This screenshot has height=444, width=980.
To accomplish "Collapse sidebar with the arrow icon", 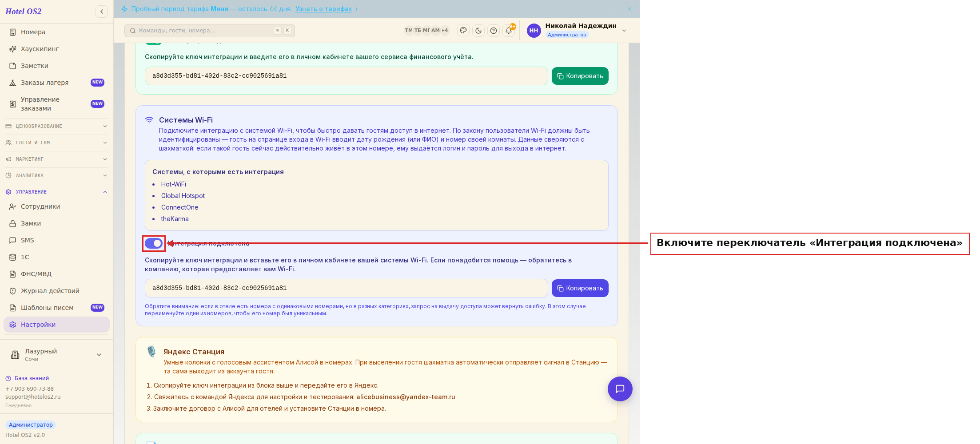I will [x=102, y=12].
